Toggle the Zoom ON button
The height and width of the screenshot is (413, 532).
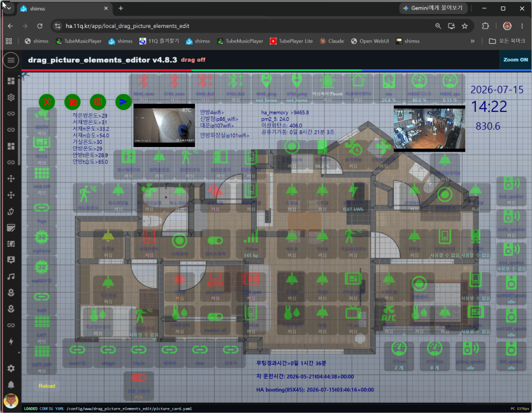click(x=515, y=60)
